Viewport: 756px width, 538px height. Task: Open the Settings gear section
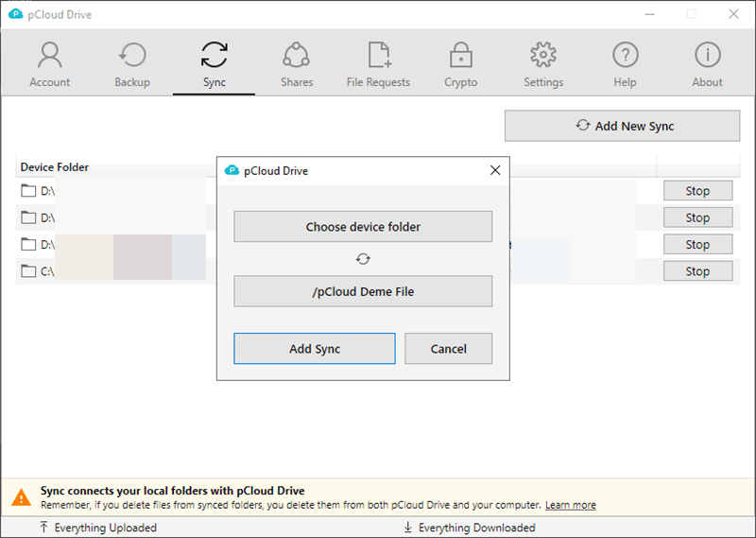coord(543,55)
